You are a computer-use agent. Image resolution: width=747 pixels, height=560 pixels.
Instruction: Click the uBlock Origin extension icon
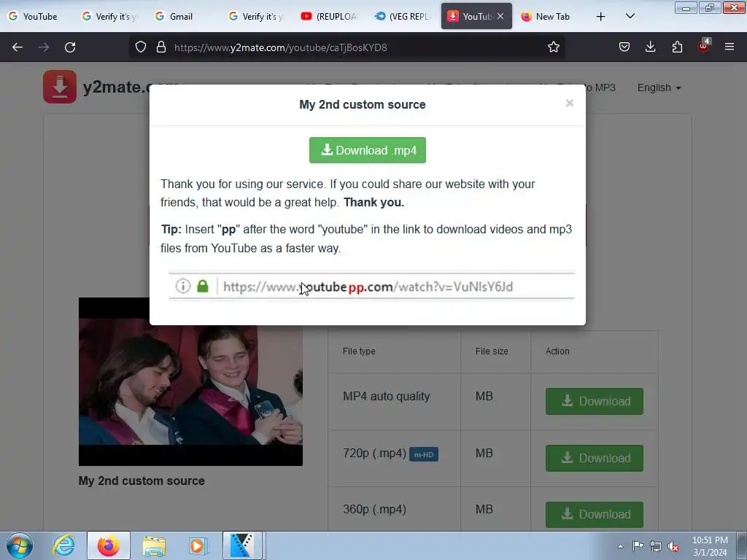[704, 46]
